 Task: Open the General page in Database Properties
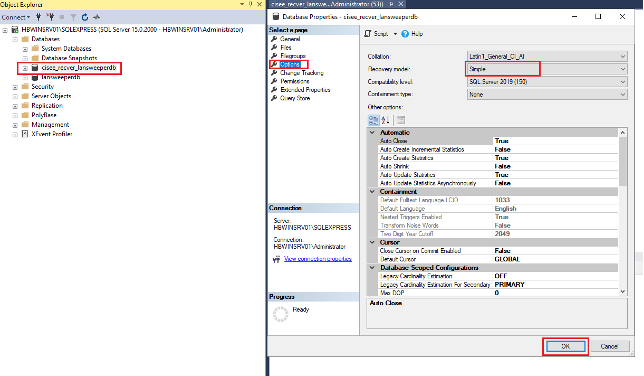(x=290, y=39)
